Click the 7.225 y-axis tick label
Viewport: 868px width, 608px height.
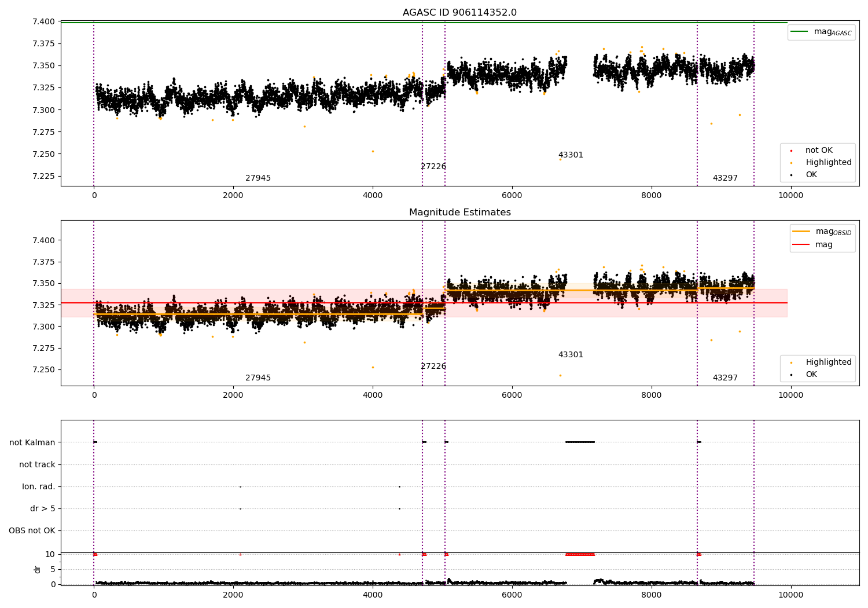tap(43, 176)
